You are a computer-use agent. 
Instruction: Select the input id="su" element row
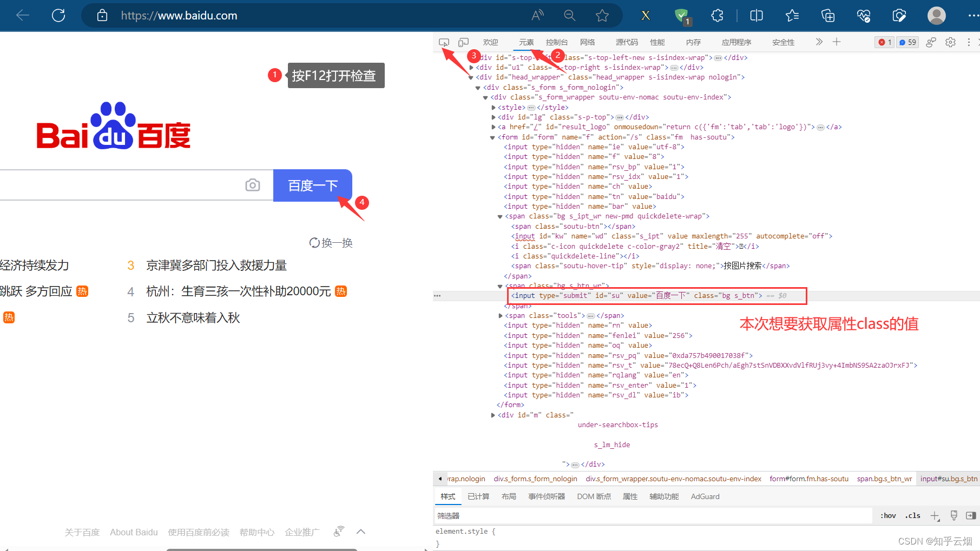(x=706, y=296)
